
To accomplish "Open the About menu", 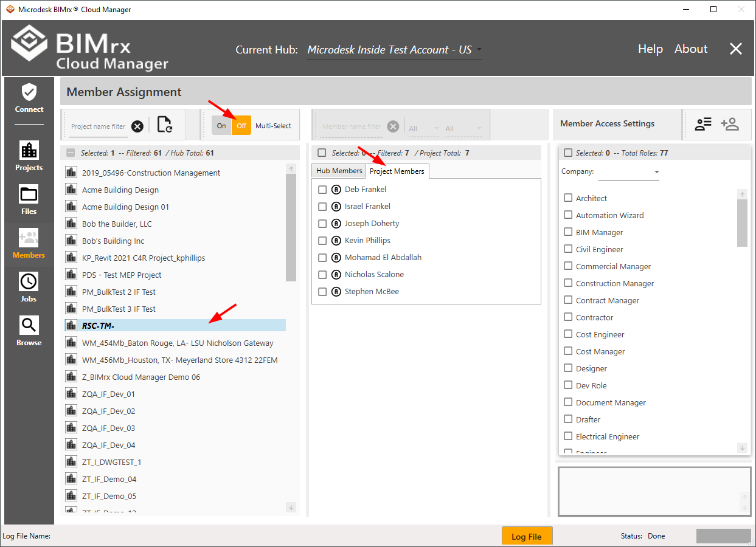I will [691, 49].
